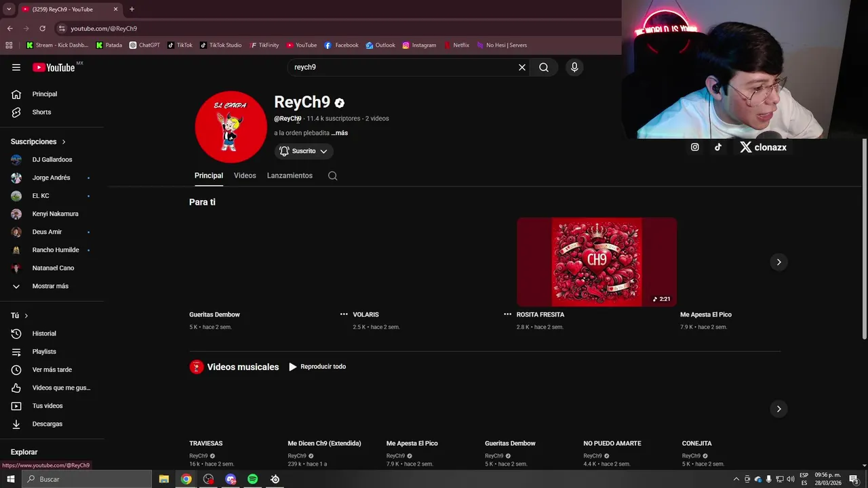The image size is (868, 488).
Task: Open the Suscrito notification dropdown
Action: [304, 151]
